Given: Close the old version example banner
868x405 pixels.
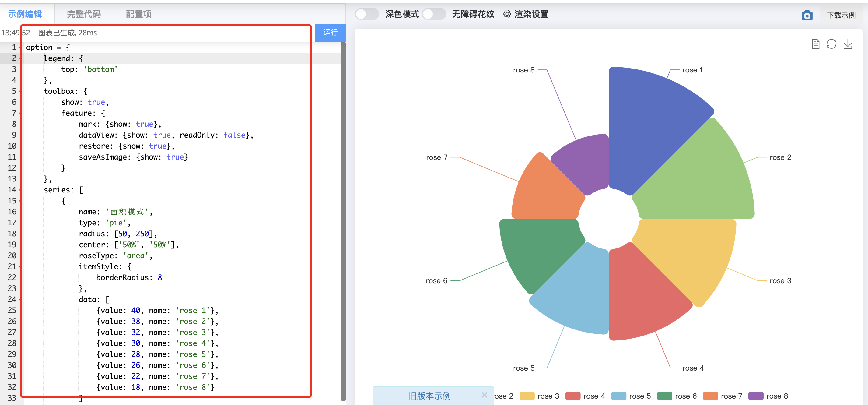Looking at the screenshot, I should [x=485, y=395].
